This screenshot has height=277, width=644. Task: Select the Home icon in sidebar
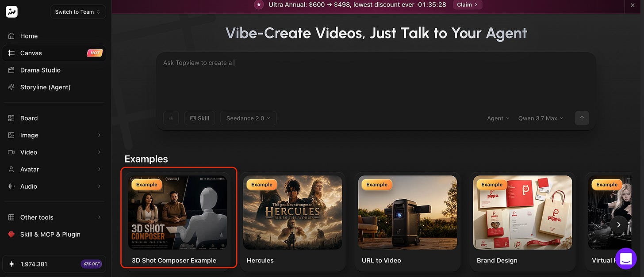click(x=11, y=36)
